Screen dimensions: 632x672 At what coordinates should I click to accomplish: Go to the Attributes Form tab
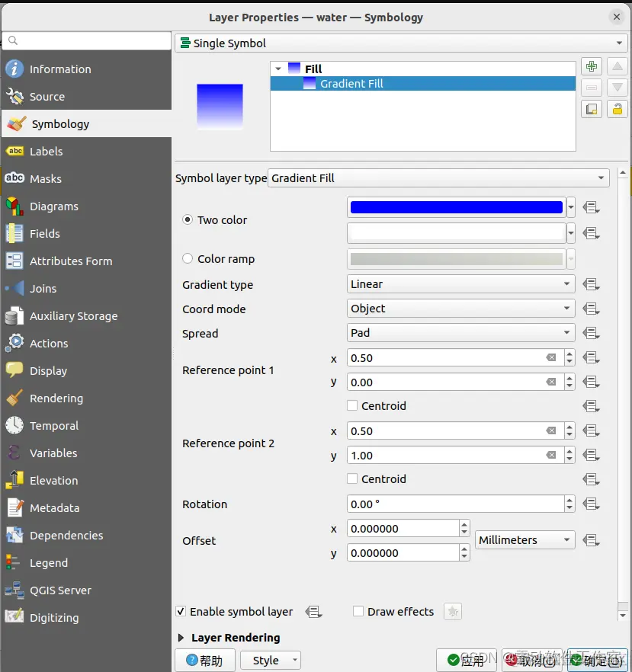click(x=86, y=261)
